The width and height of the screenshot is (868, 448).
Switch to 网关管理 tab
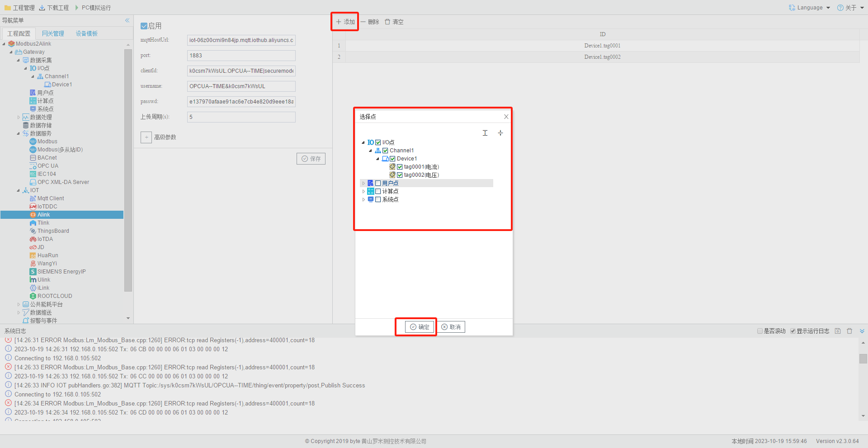[53, 33]
